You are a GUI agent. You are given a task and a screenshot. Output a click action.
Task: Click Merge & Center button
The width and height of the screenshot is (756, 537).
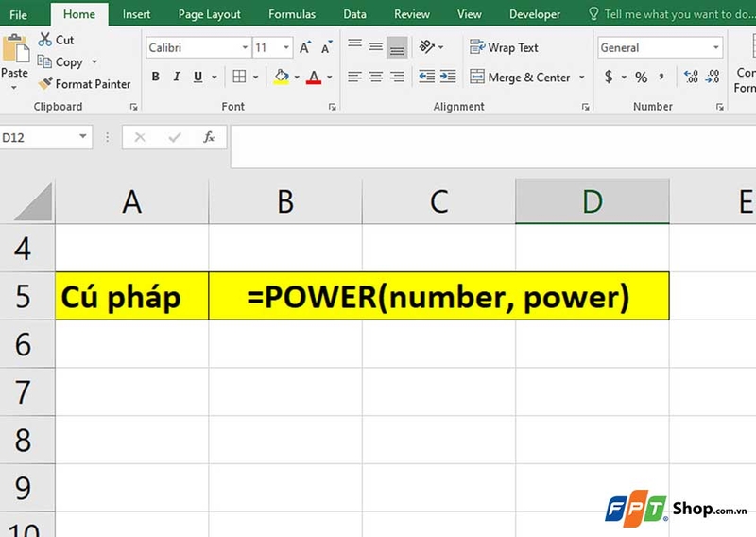(520, 77)
